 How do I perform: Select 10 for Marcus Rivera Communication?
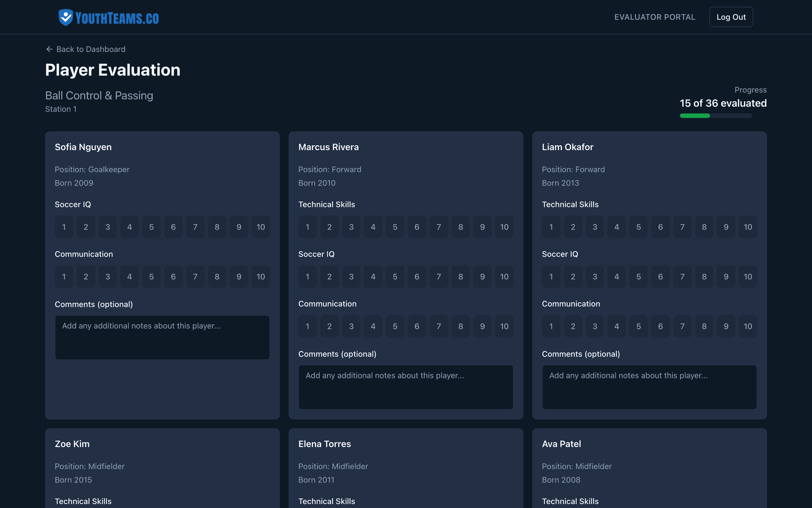(x=504, y=327)
